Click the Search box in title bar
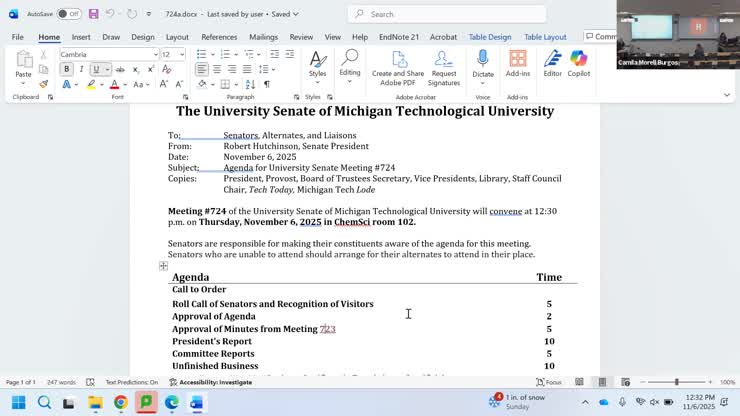This screenshot has width=740, height=416. 447,14
